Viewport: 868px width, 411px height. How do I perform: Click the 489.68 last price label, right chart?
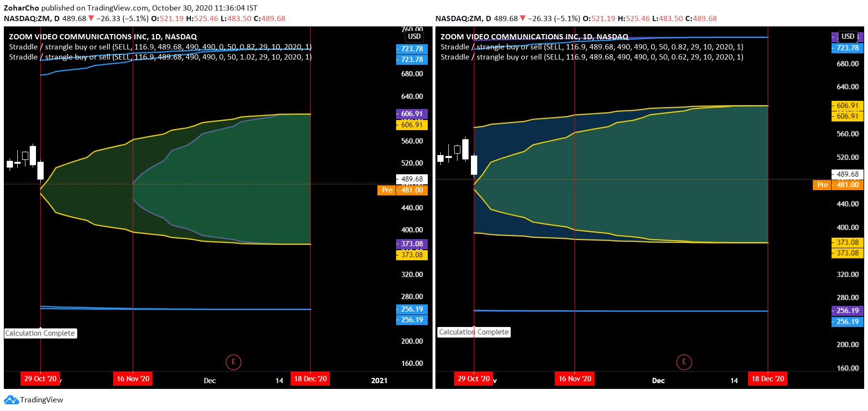[x=847, y=174]
